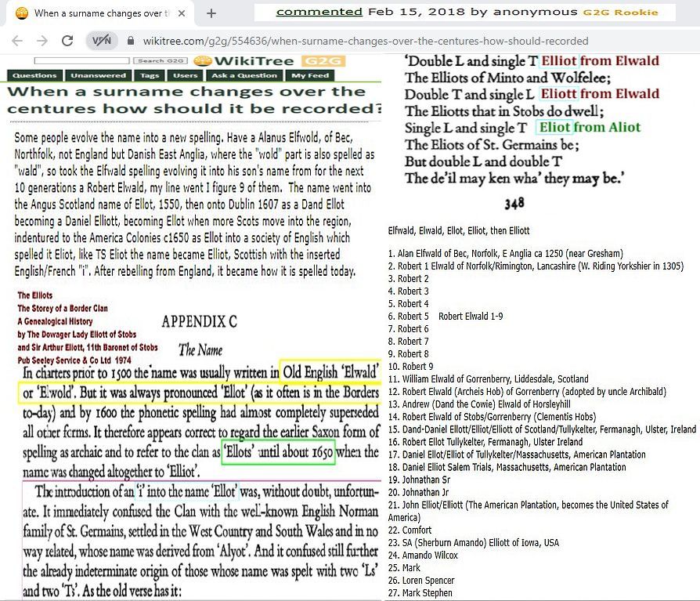Image resolution: width=700 pixels, height=601 pixels.
Task: Click row '16. Robert Ellot Tullykelter'
Action: coord(485,442)
